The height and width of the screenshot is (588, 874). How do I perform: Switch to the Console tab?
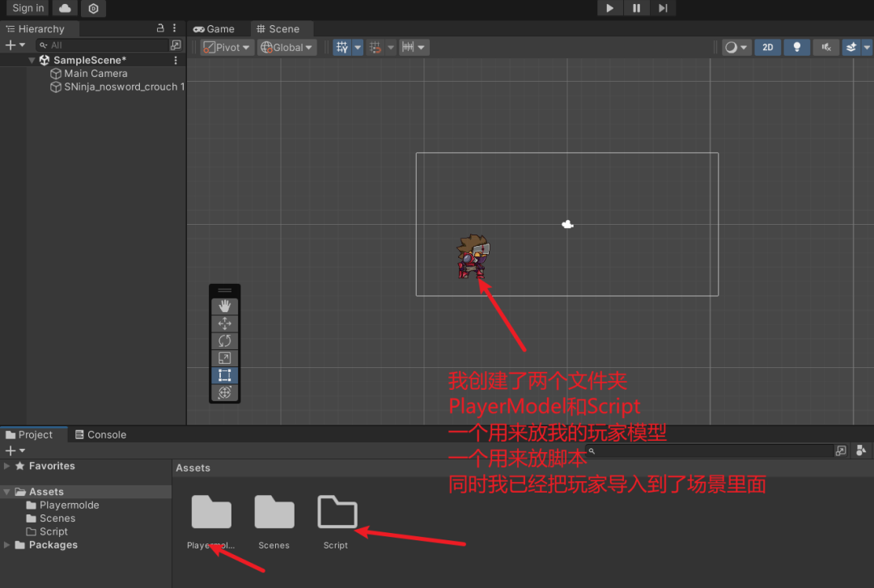tap(101, 434)
